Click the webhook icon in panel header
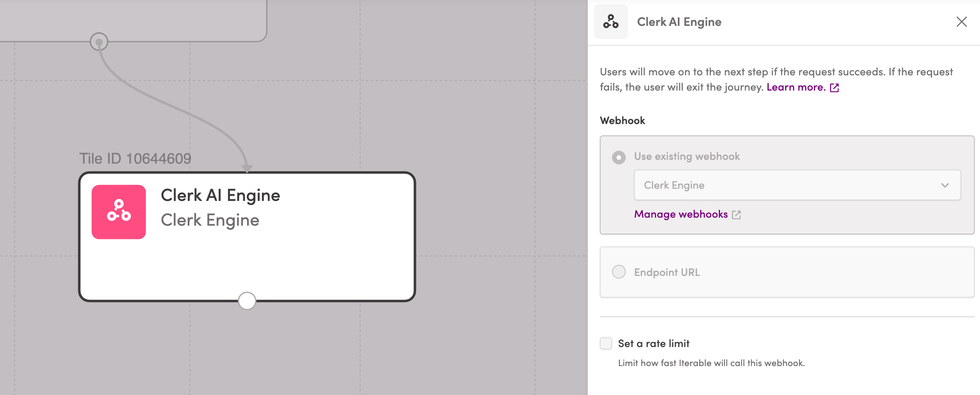Screen dimensions: 980x395 click(611, 22)
